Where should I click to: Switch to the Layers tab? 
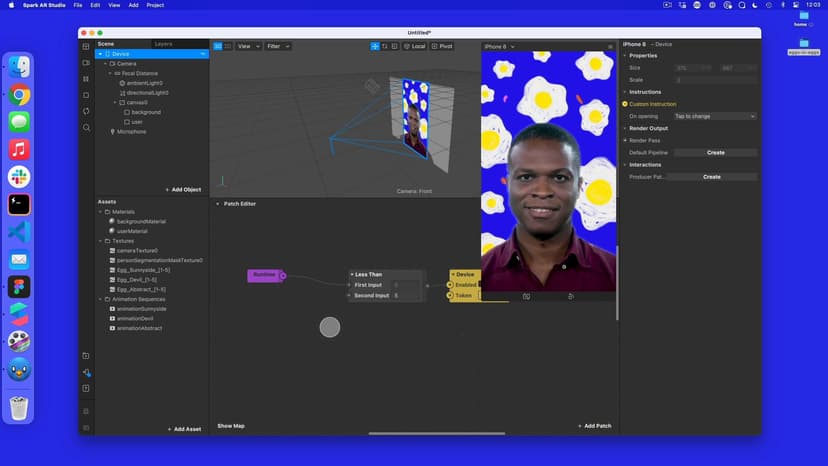[163, 44]
